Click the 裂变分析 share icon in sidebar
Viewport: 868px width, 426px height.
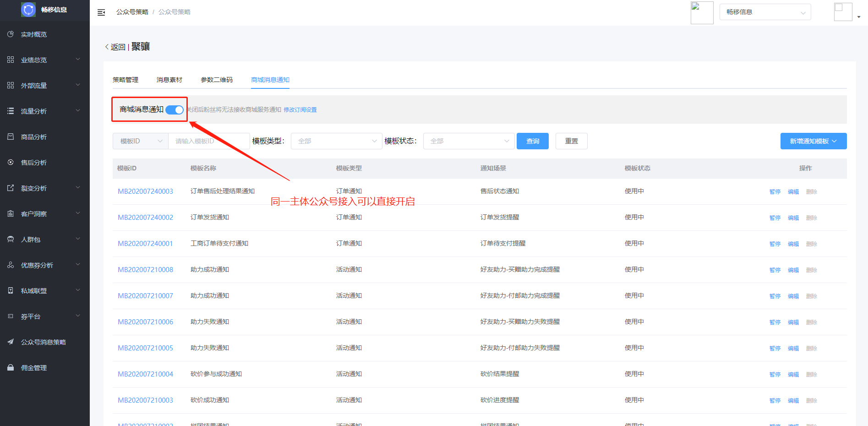(11, 188)
